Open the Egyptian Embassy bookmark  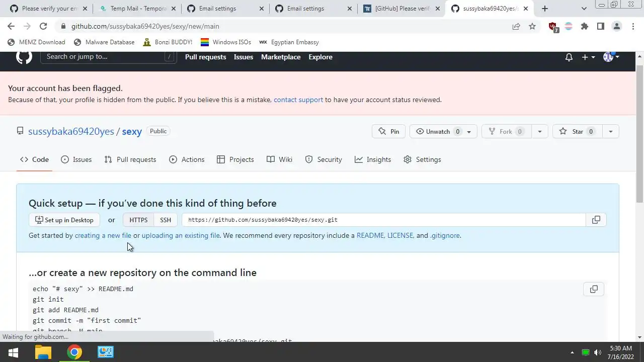[x=289, y=42]
